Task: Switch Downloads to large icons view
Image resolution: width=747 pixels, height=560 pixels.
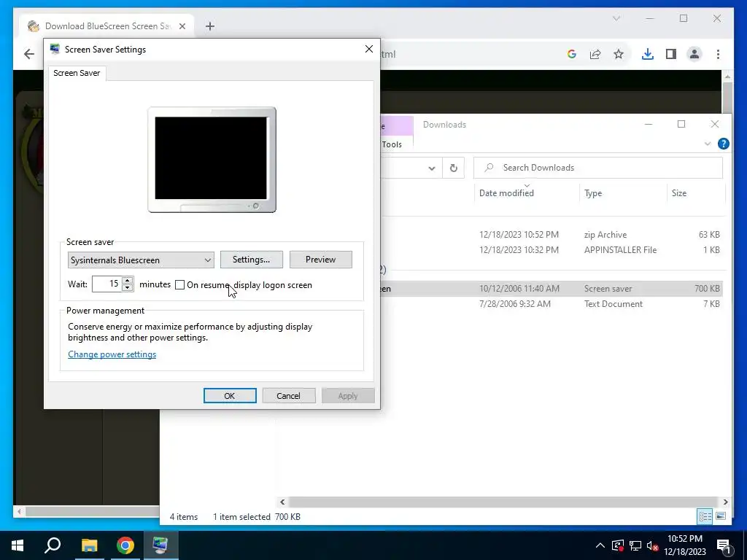Action: (721, 516)
